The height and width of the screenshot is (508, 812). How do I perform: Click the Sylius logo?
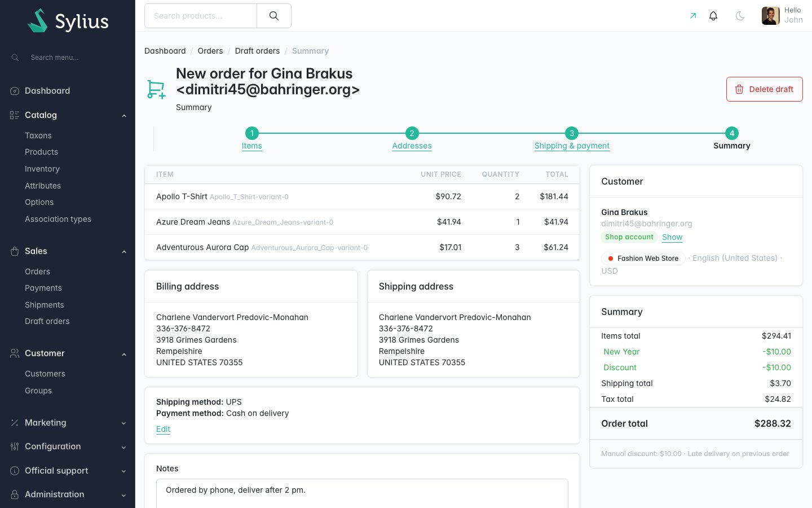68,21
